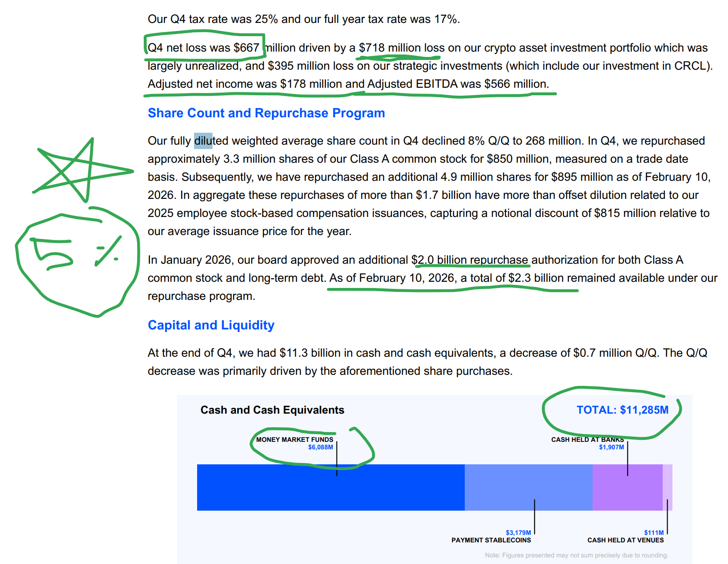Click the $3,179M stablecoins value
The height and width of the screenshot is (564, 728).
coord(519,533)
